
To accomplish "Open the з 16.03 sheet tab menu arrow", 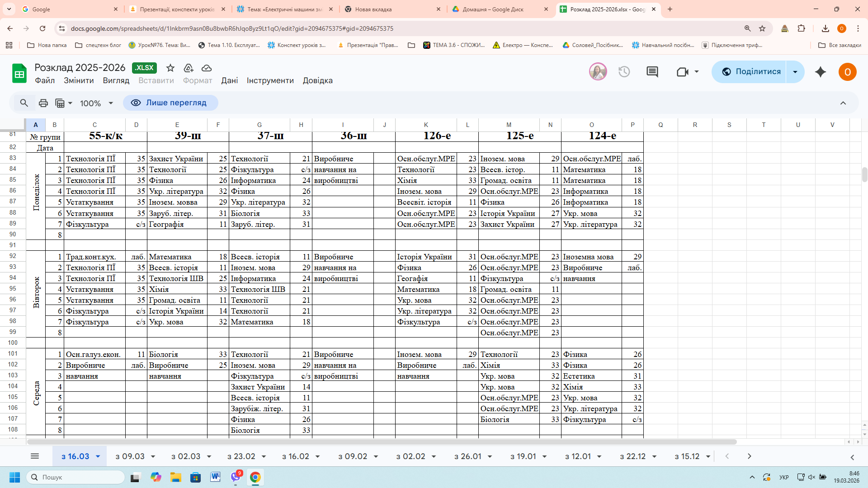I will pos(98,456).
